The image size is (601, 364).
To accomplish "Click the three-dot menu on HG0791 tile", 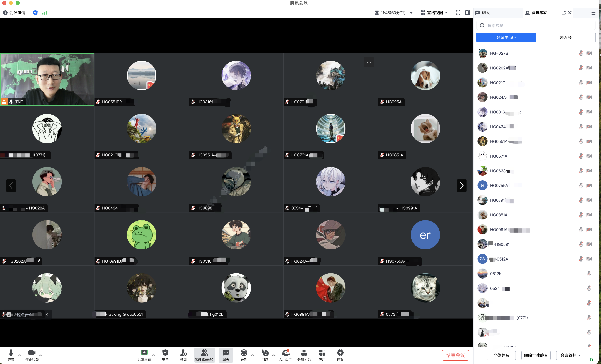I will (369, 62).
